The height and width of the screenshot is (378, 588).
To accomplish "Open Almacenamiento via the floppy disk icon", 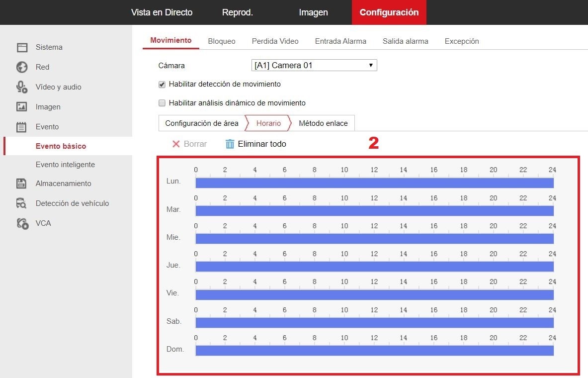I will [22, 184].
